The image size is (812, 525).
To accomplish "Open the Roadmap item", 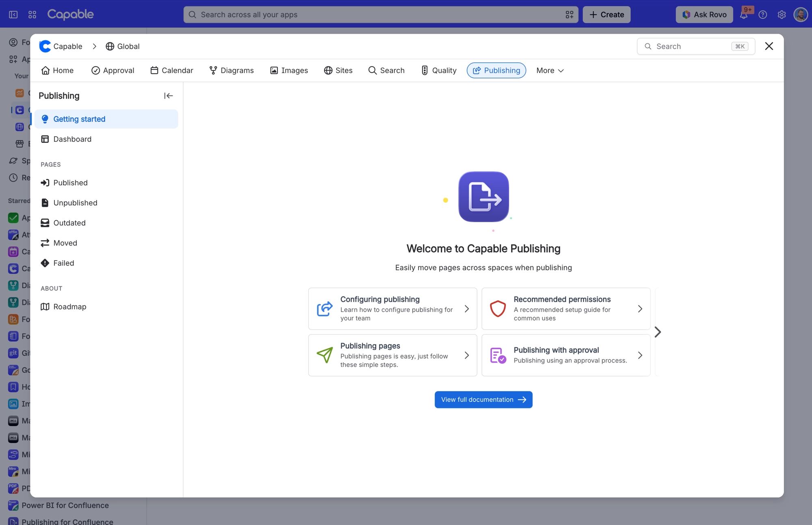I will click(106, 307).
